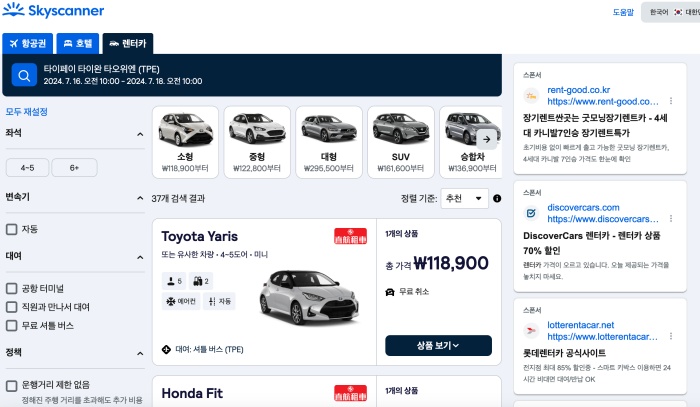The width and height of the screenshot is (700, 407).
Task: Collapse the 좌석 filter section
Action: click(x=140, y=134)
